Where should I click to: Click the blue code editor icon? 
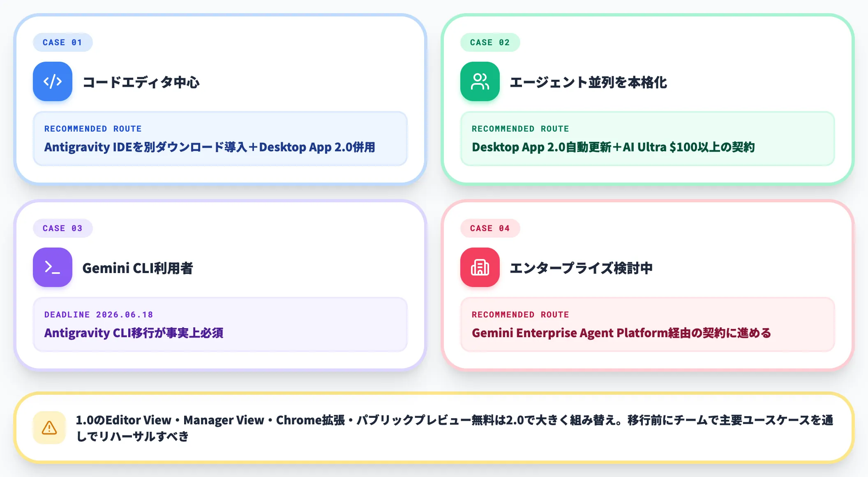coord(53,81)
